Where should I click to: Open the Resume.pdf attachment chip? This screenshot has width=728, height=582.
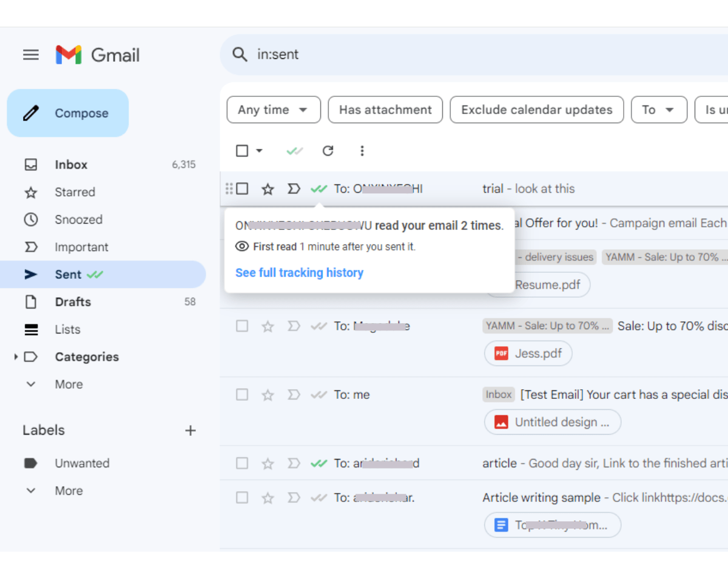tap(538, 284)
